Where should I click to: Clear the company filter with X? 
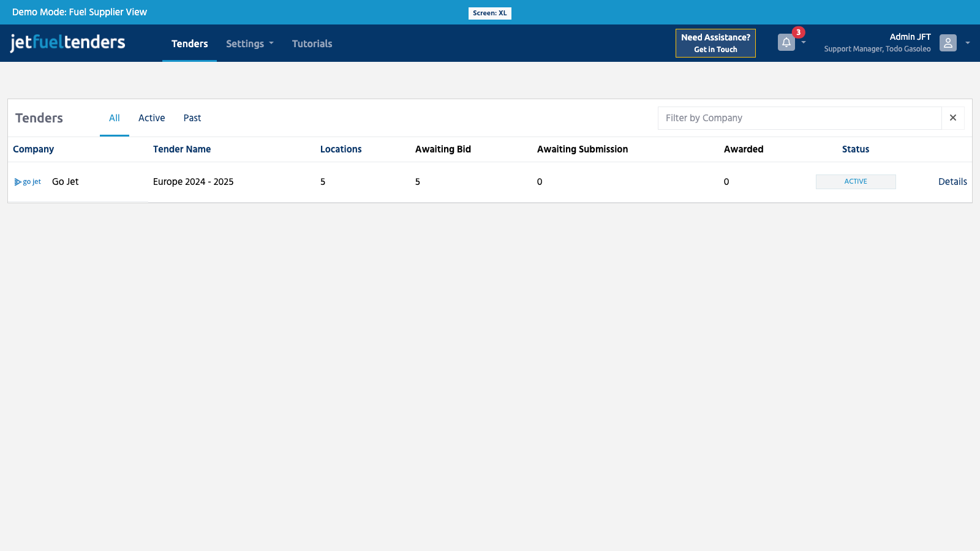click(952, 118)
